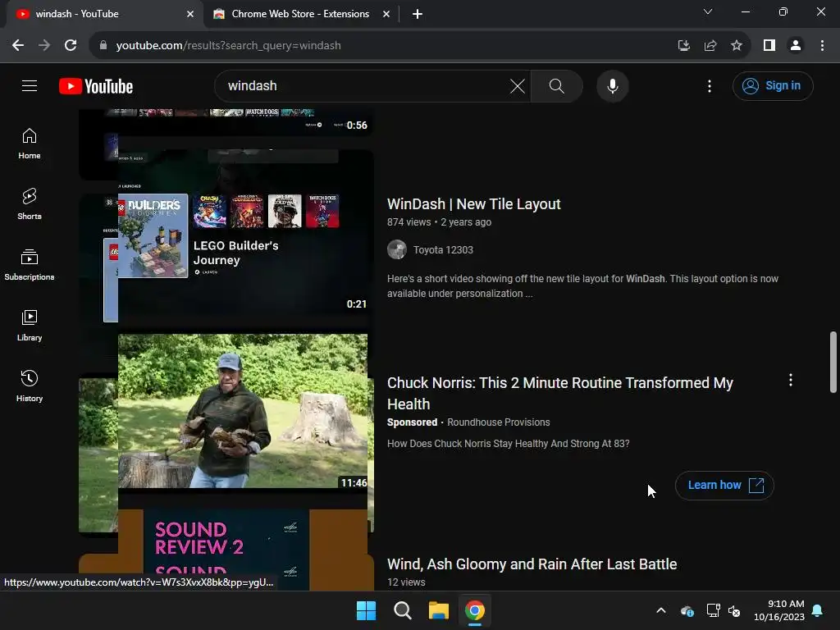Image resolution: width=840 pixels, height=630 pixels.
Task: Click the Learn how button
Action: [x=724, y=486]
